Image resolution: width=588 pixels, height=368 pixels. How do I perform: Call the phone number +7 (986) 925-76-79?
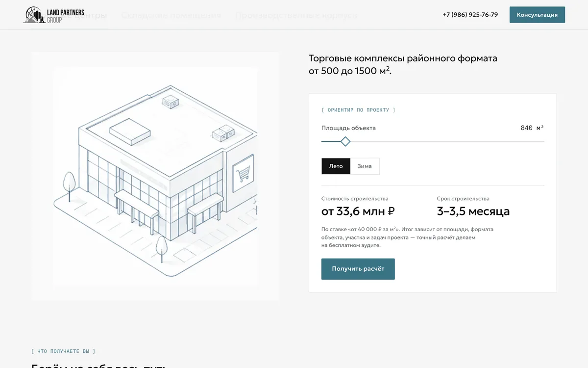coord(470,15)
